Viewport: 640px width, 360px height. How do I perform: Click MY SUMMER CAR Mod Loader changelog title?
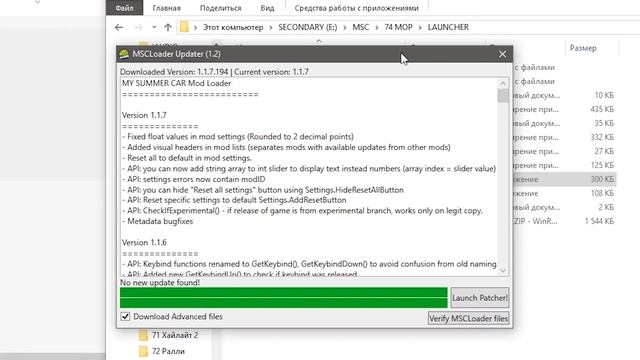[x=176, y=83]
